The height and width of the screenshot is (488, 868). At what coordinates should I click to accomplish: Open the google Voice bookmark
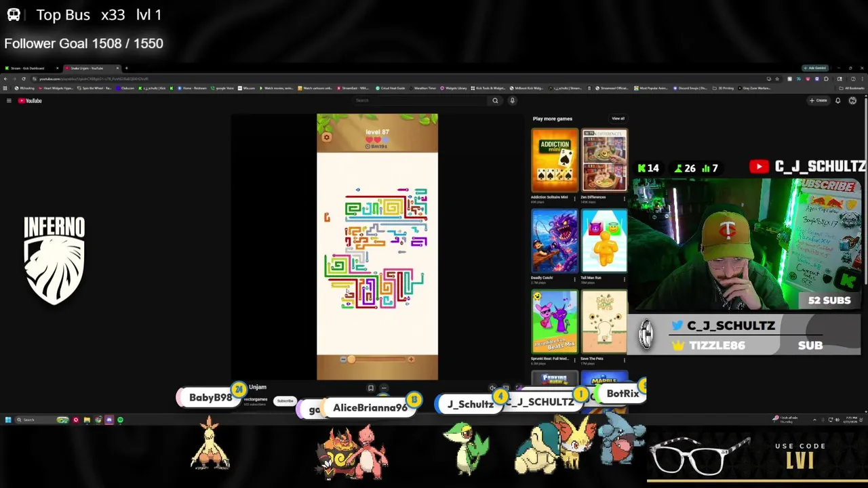(x=222, y=88)
